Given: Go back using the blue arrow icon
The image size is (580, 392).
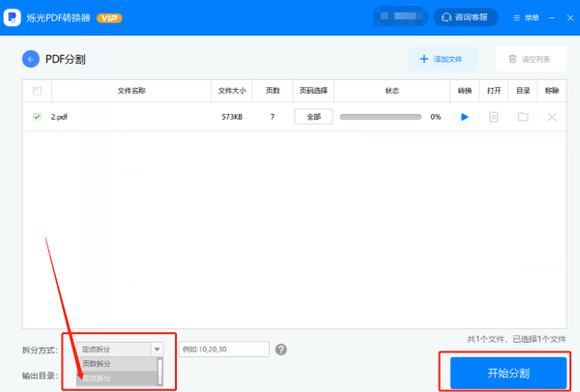Looking at the screenshot, I should [31, 59].
